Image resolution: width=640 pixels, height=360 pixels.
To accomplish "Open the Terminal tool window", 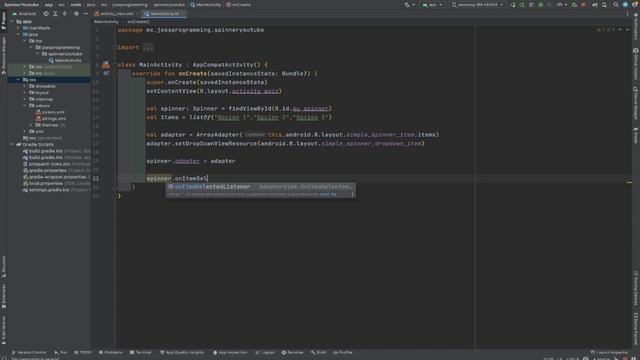I will pyautogui.click(x=140, y=352).
